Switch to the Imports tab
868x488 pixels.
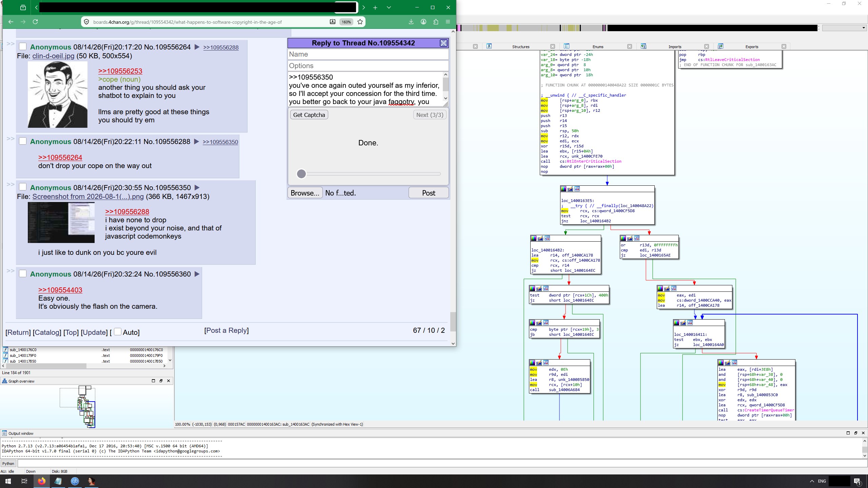[675, 47]
